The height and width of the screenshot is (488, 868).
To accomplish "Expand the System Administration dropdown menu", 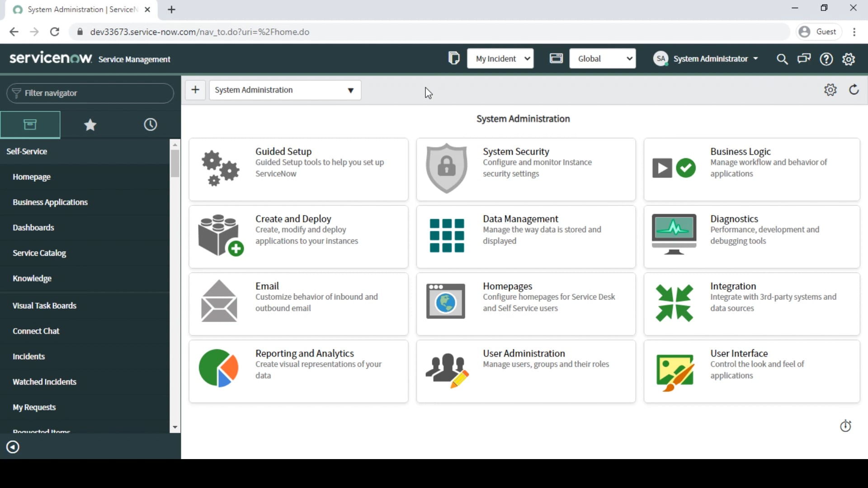I will (349, 90).
